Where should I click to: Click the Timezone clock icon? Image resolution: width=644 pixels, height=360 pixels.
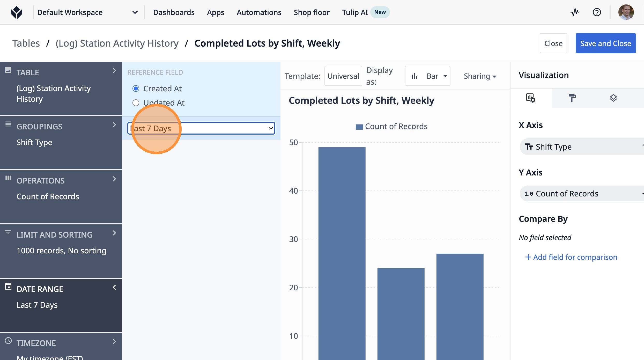(x=8, y=341)
